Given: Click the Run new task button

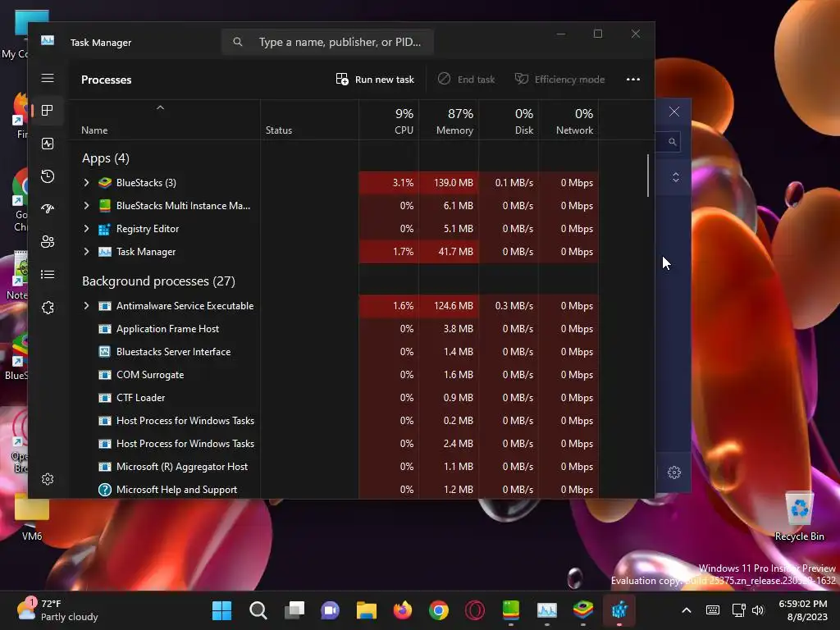Looking at the screenshot, I should pyautogui.click(x=375, y=80).
